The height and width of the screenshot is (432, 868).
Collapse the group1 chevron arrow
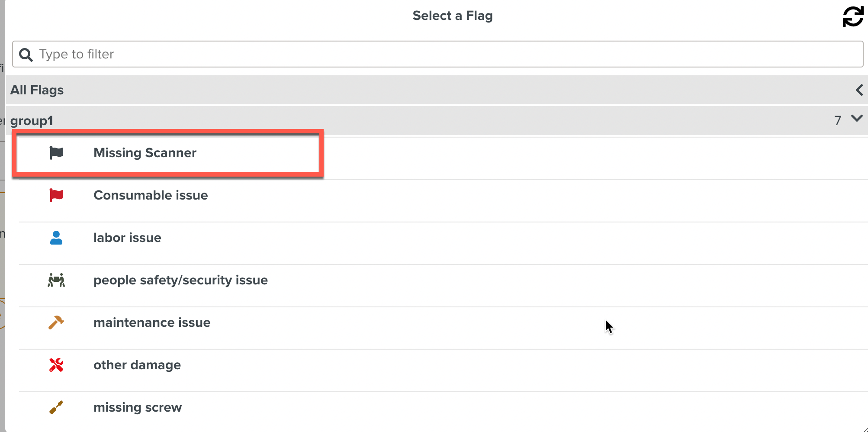(857, 118)
